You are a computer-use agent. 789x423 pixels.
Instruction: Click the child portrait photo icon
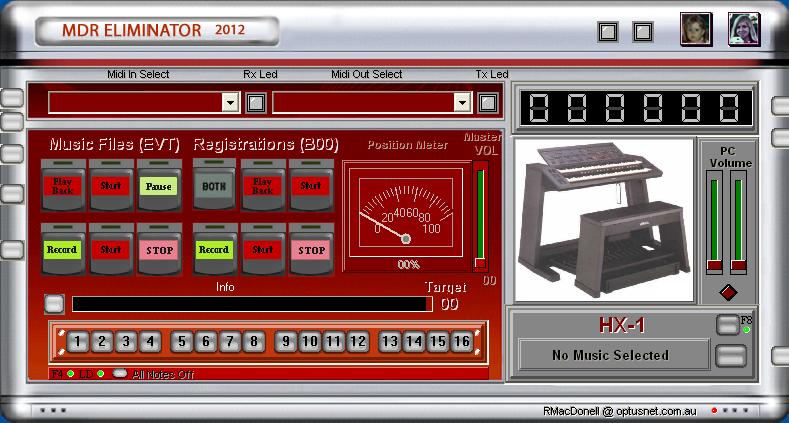click(696, 29)
